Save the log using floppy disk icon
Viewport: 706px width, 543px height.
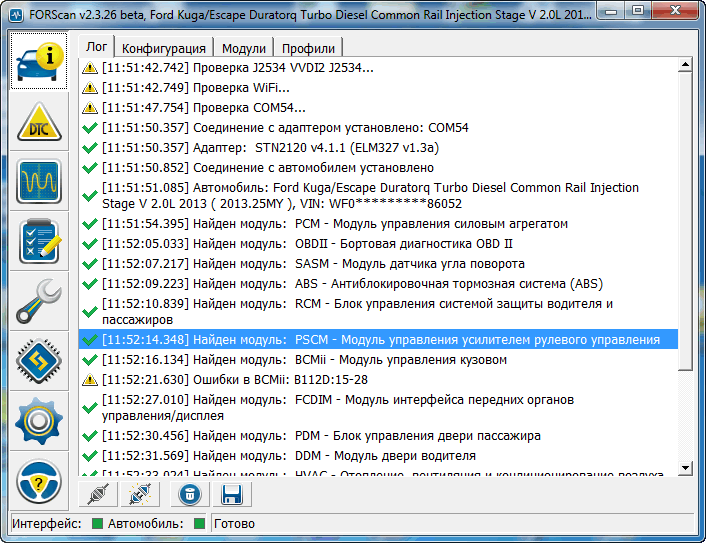pyautogui.click(x=232, y=494)
